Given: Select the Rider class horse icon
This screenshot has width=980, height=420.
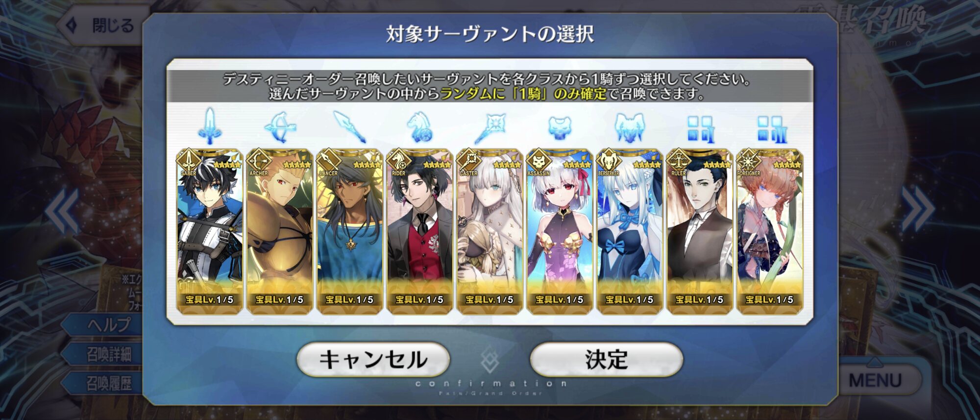Looking at the screenshot, I should pos(419,127).
